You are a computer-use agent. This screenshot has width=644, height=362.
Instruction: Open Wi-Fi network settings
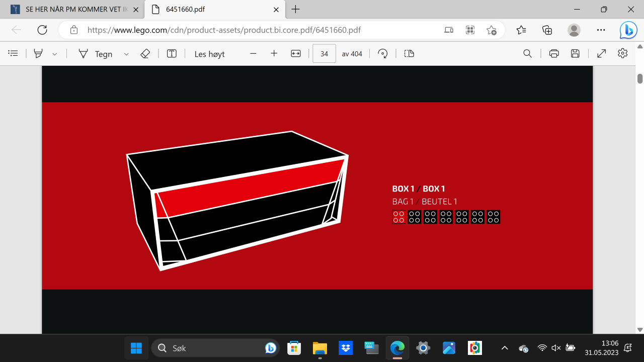tap(542, 348)
